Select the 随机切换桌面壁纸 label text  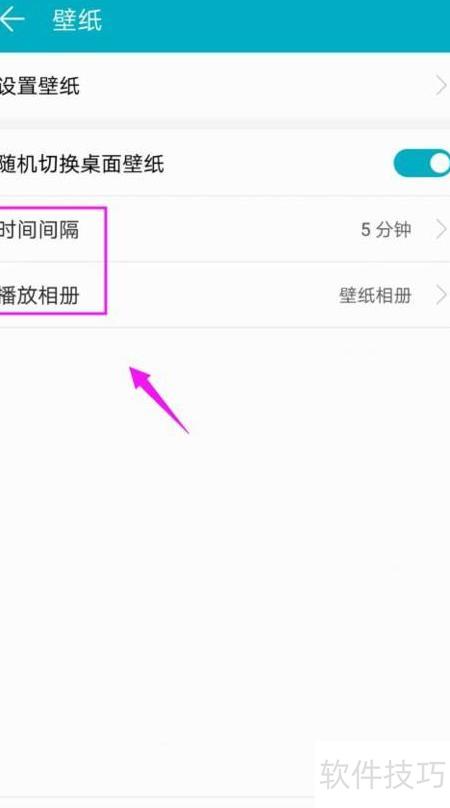[x=81, y=164]
